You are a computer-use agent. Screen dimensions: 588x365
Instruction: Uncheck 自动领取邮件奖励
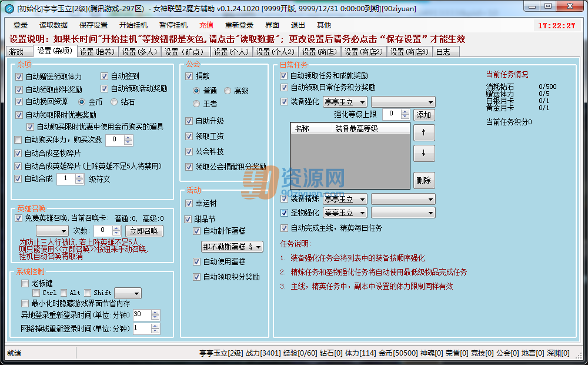coord(19,89)
